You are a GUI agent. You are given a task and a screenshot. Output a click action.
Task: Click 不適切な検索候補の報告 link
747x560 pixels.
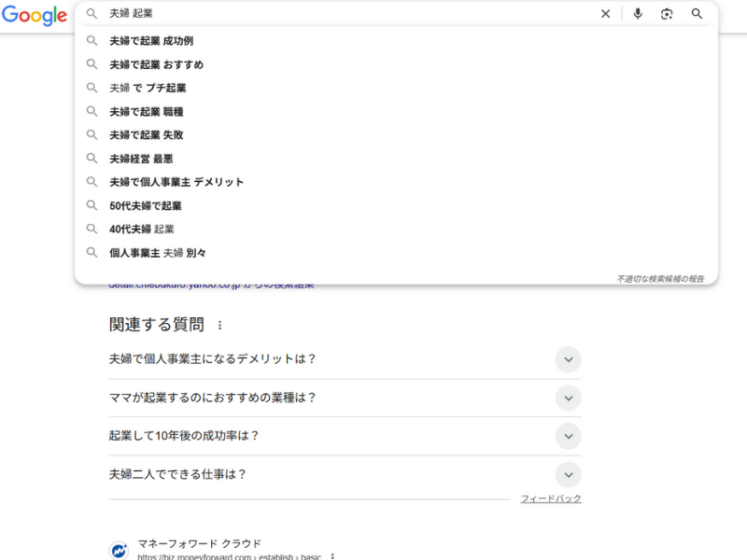pyautogui.click(x=660, y=278)
